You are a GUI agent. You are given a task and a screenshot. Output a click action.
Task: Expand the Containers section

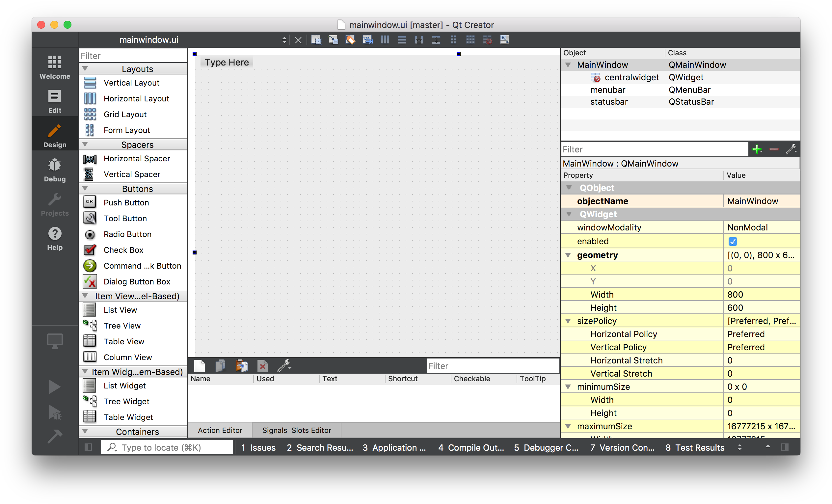pos(85,432)
